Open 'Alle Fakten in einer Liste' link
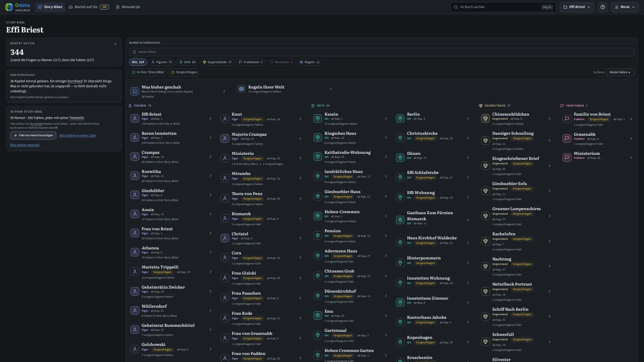The image size is (644, 362). [77, 135]
